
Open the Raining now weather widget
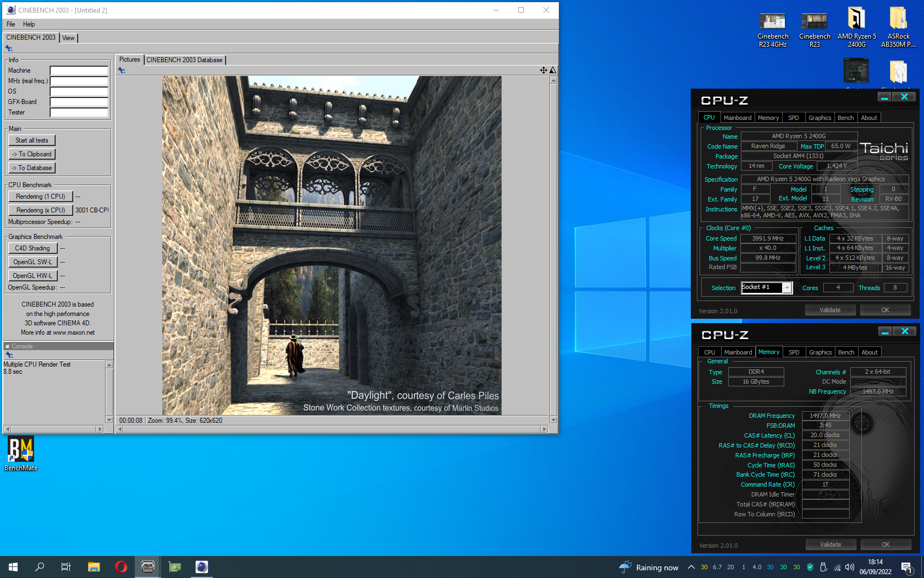click(x=649, y=567)
